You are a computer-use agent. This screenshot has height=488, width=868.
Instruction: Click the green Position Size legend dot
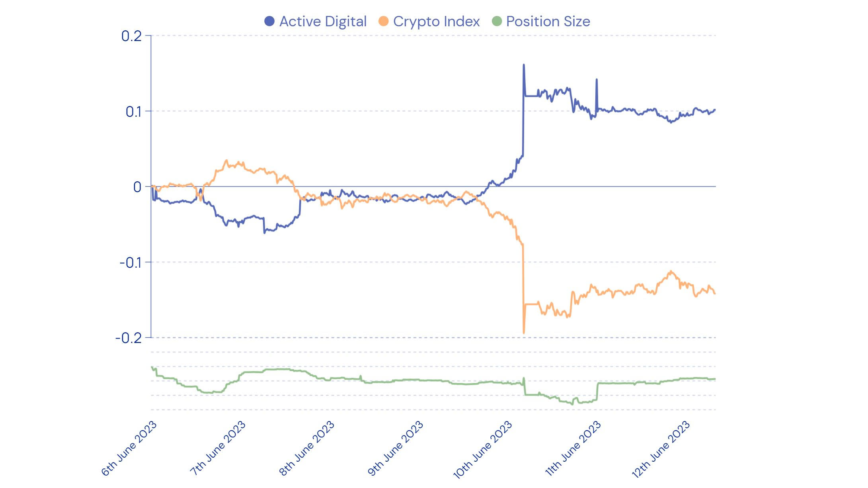pos(497,22)
